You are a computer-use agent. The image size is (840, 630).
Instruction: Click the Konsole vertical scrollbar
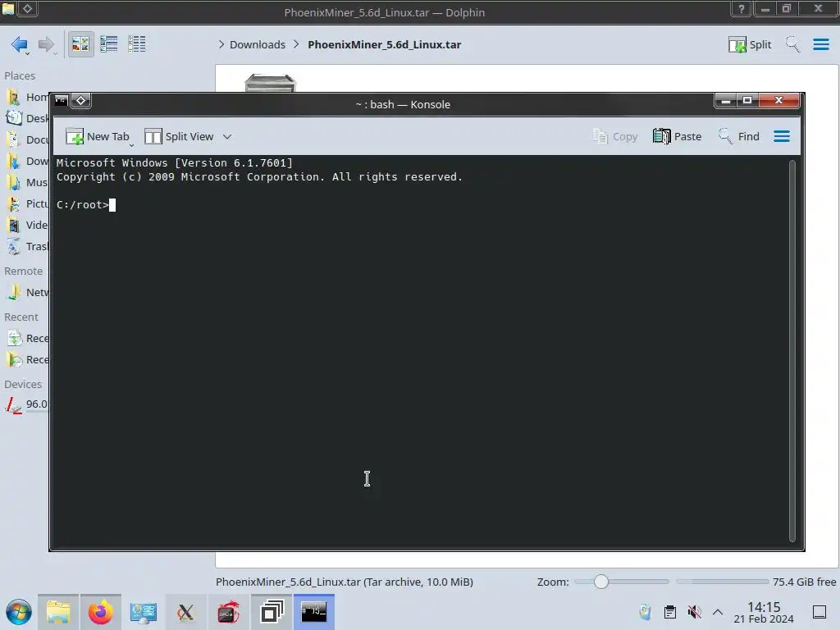[x=792, y=351]
